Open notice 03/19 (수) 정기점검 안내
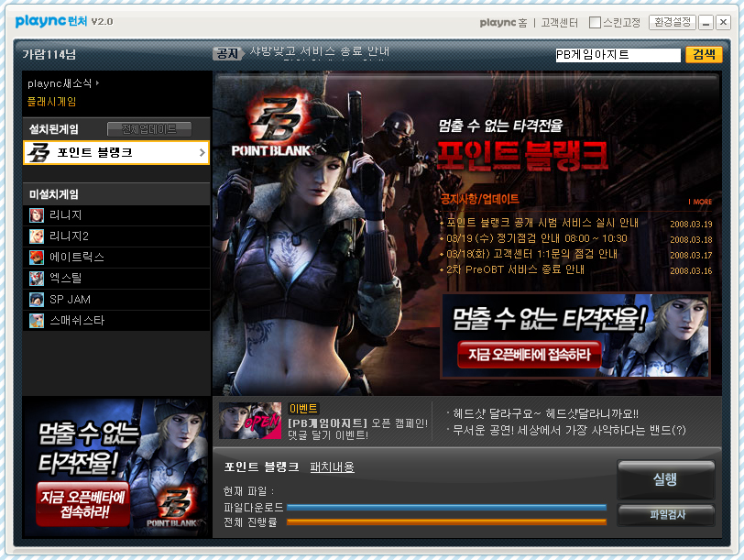744x560 pixels. point(537,238)
